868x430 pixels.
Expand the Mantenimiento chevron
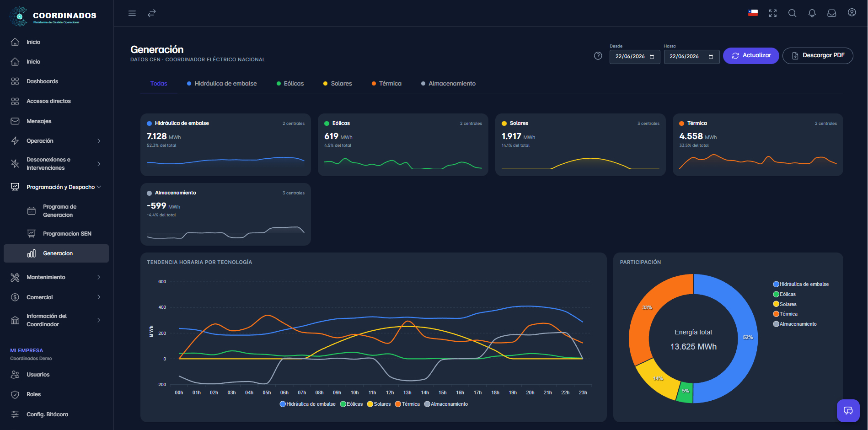click(99, 277)
